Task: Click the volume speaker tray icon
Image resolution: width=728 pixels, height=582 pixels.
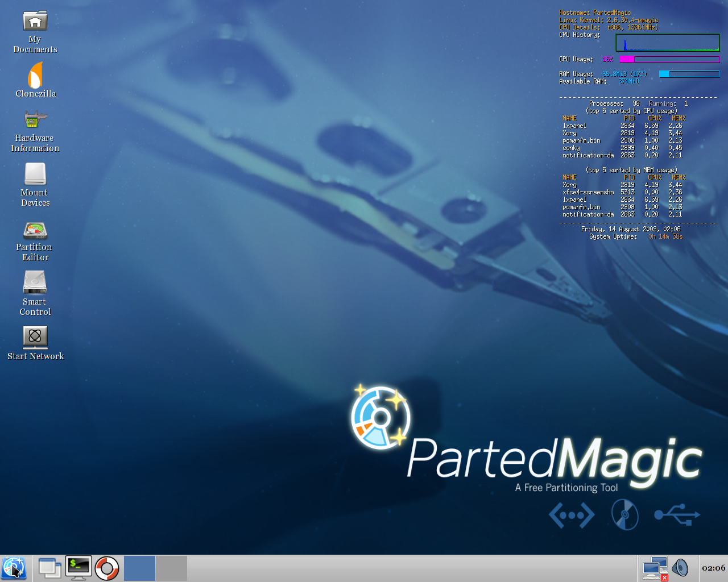Action: click(x=680, y=568)
